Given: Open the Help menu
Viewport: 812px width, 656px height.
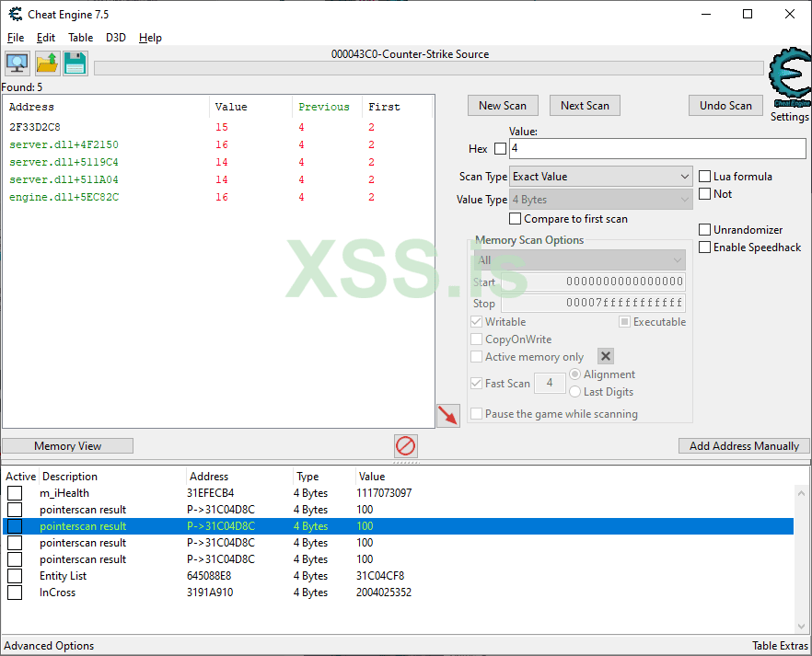Looking at the screenshot, I should 150,38.
